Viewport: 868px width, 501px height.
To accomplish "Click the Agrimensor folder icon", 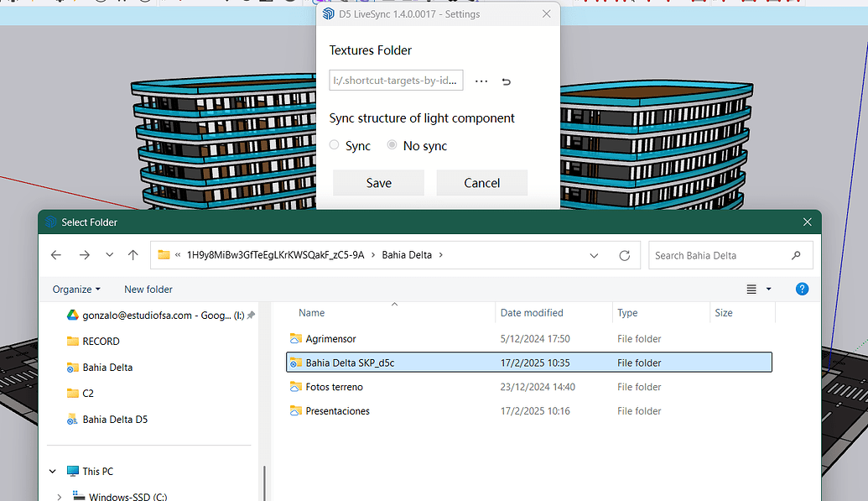I will [x=295, y=339].
